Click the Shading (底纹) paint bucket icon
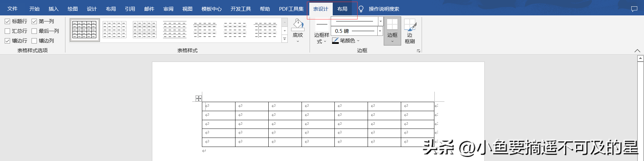This screenshot has height=161, width=644. coord(298,24)
